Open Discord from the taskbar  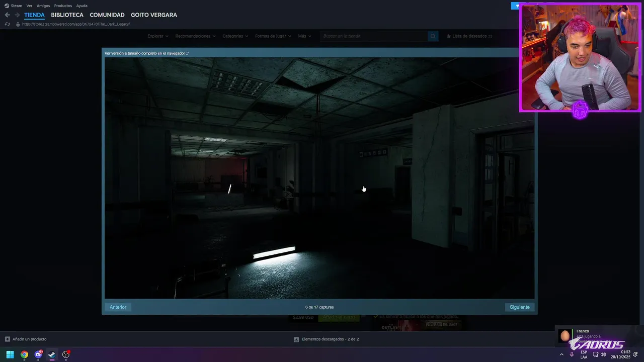38,354
